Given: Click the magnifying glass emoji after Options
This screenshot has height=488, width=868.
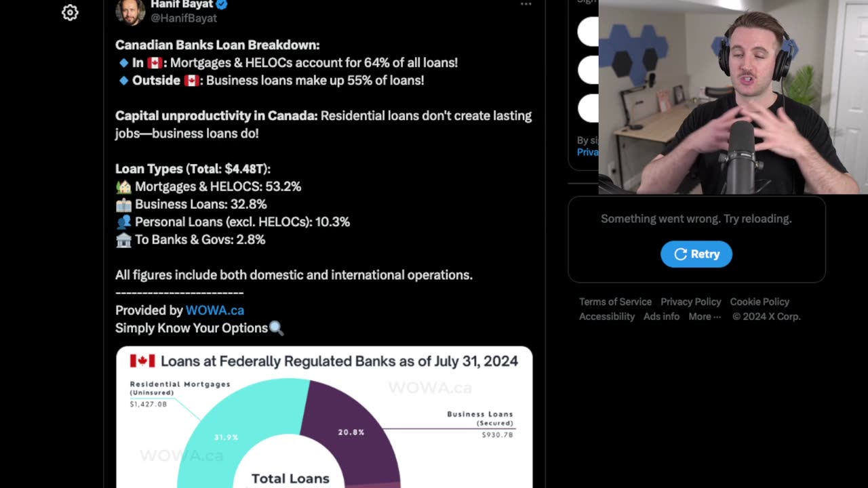Looking at the screenshot, I should [276, 328].
